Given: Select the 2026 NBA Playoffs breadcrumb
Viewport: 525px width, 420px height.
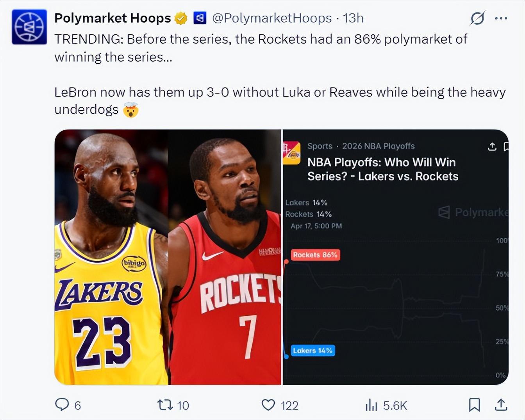Looking at the screenshot, I should pyautogui.click(x=378, y=146).
